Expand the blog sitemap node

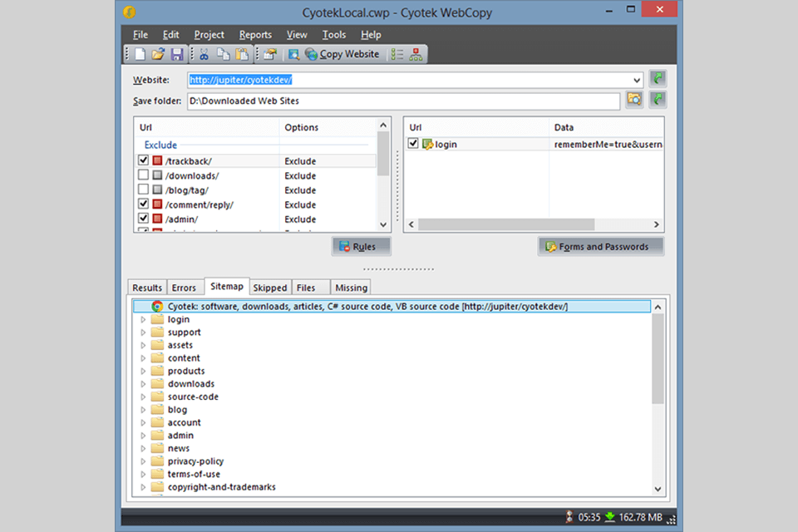tap(143, 409)
